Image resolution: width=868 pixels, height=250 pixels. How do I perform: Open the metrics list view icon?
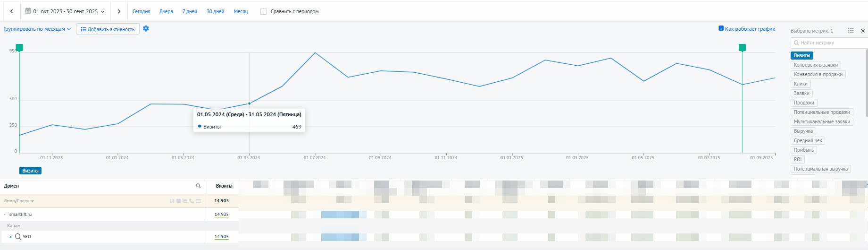tap(851, 31)
